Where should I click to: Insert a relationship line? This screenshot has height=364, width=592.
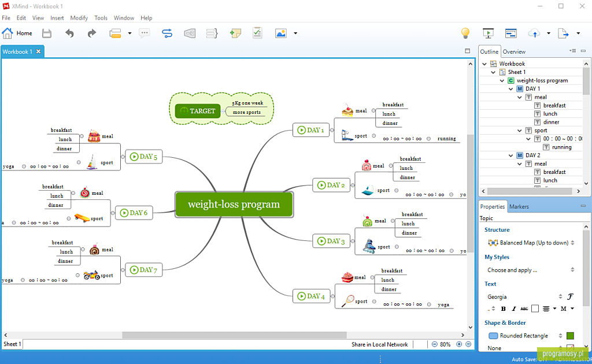tap(167, 33)
